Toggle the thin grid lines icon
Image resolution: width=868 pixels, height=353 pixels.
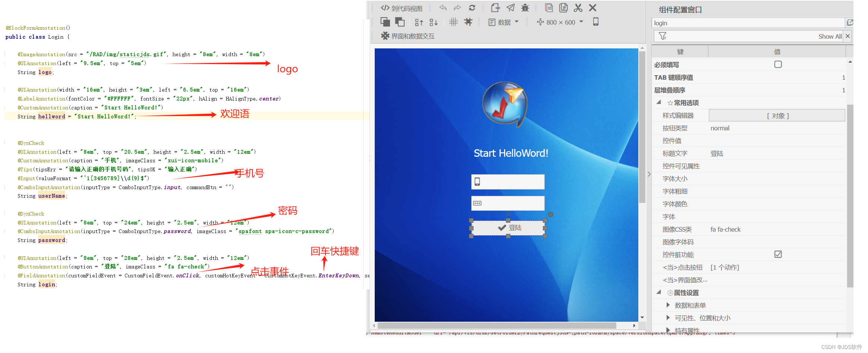click(453, 22)
